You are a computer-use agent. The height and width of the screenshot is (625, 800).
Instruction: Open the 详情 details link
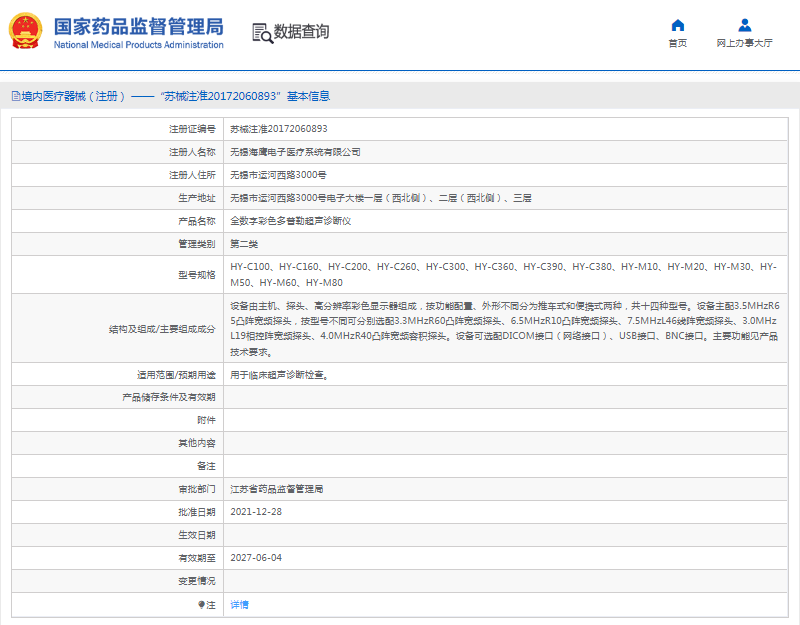point(240,604)
